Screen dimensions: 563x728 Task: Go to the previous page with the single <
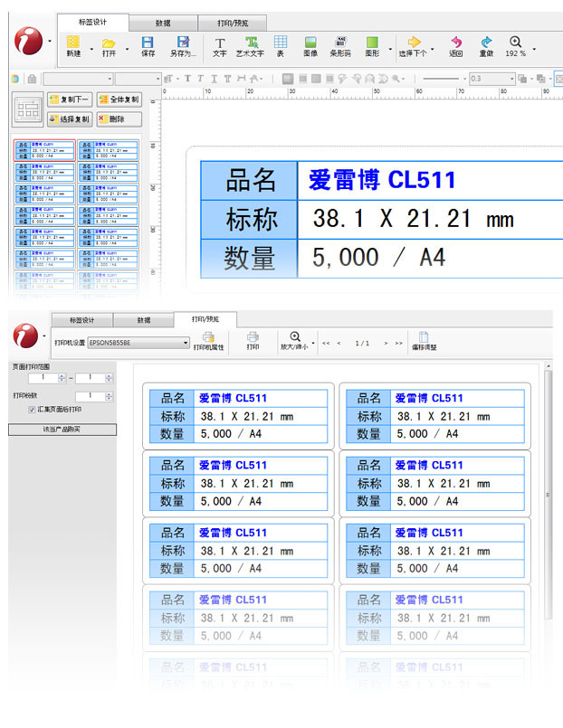coord(339,343)
